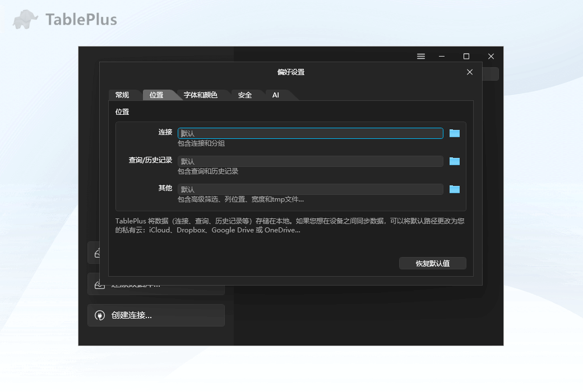Open folder picker for 连接 path
This screenshot has height=392, width=583.
click(x=454, y=133)
